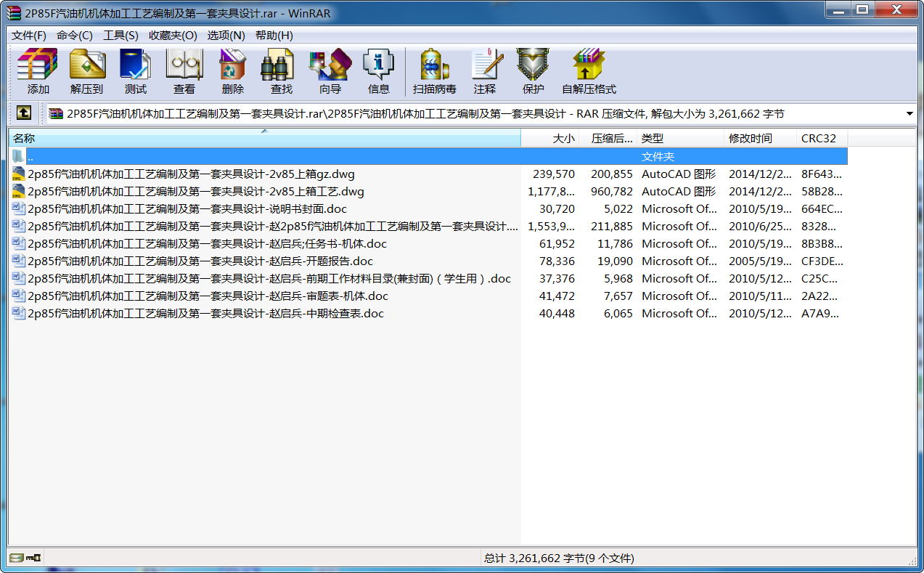Image resolution: width=924 pixels, height=573 pixels.
Task: Open the Tools (工具) menu
Action: coord(120,35)
